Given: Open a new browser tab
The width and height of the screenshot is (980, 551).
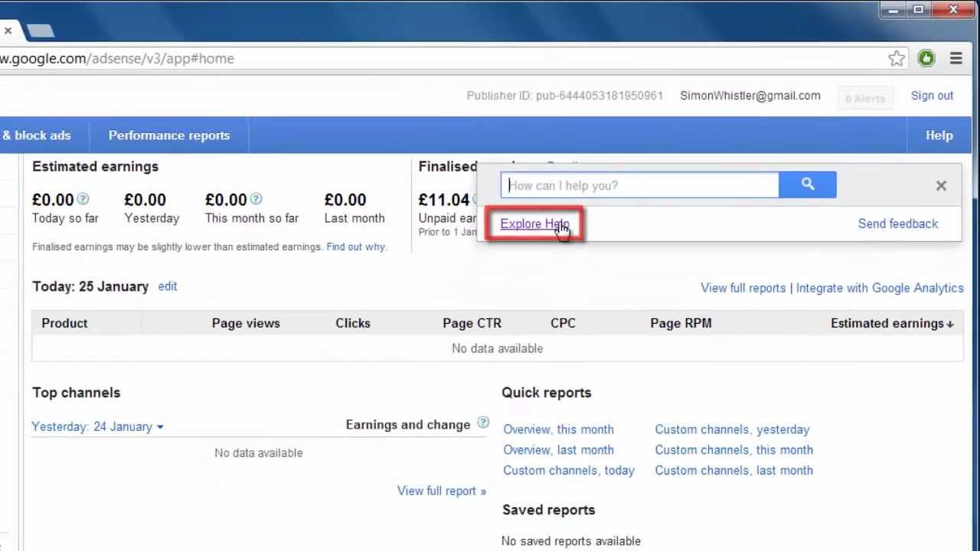Looking at the screenshot, I should click(x=40, y=31).
